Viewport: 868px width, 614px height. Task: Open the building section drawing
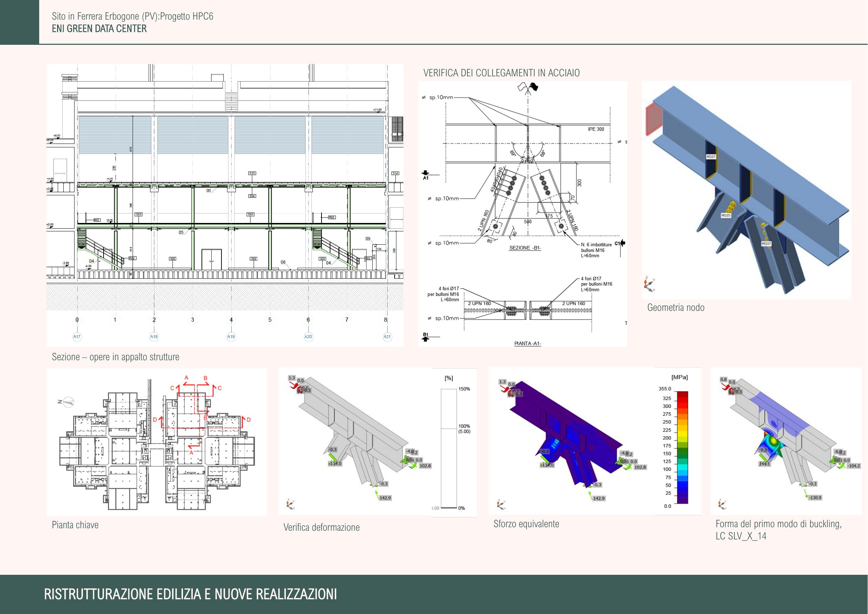[225, 205]
